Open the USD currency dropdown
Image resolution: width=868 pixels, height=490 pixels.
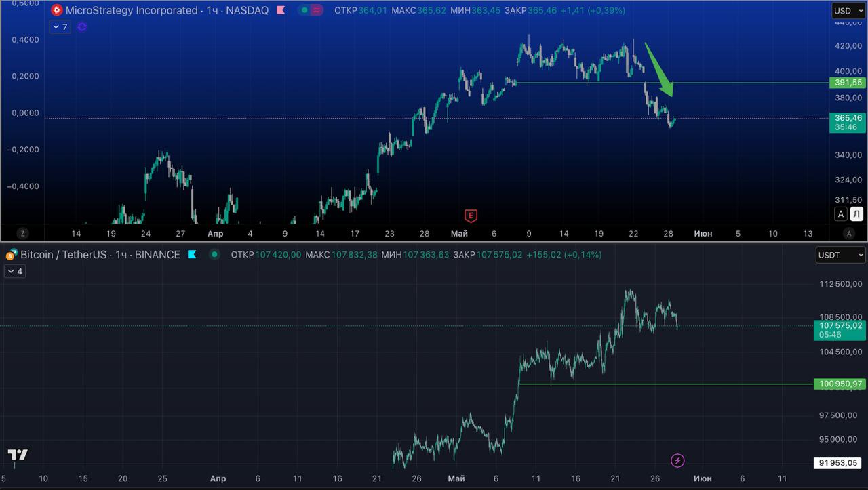(848, 11)
